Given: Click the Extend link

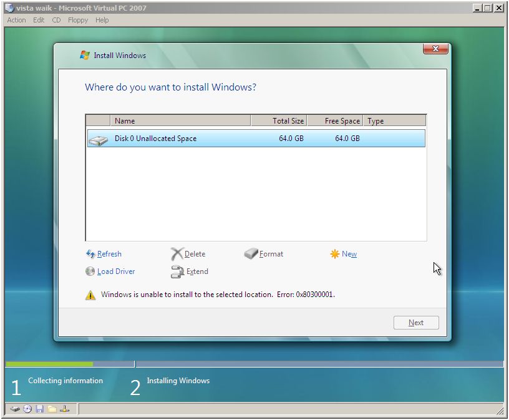Looking at the screenshot, I should pos(197,271).
